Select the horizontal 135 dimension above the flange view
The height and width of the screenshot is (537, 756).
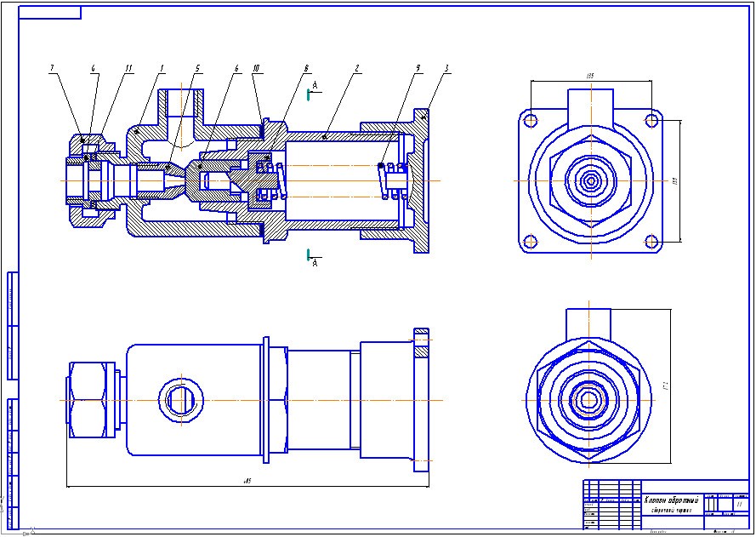589,76
